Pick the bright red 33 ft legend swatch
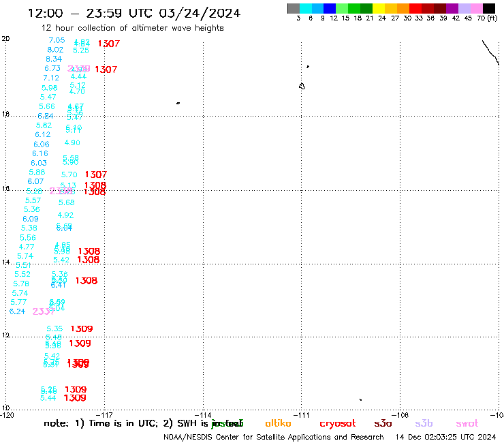This screenshot has height=443, width=504. 415,8
